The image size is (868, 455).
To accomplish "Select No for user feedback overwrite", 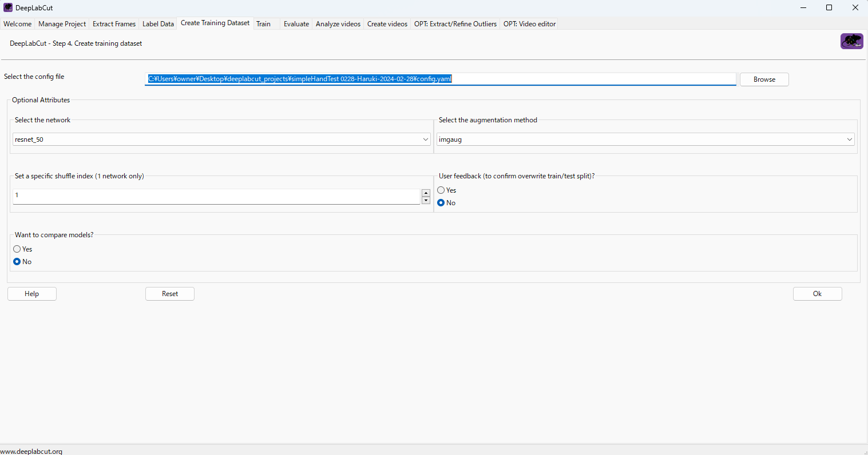I will tap(441, 203).
